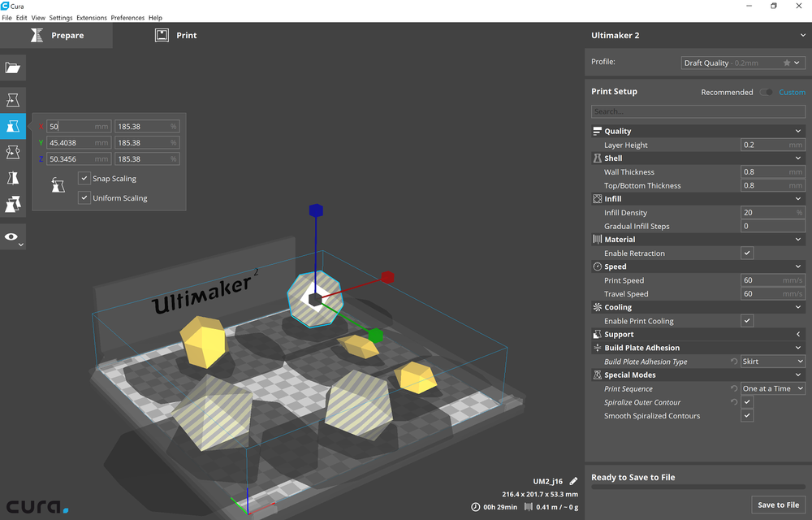Viewport: 812px width, 520px height.
Task: Open the Settings menu
Action: [61, 18]
